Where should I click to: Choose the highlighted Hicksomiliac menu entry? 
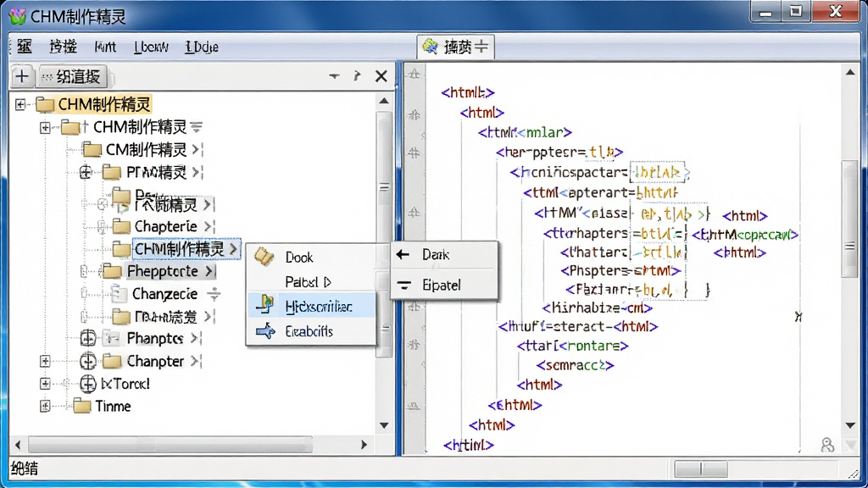[311, 306]
